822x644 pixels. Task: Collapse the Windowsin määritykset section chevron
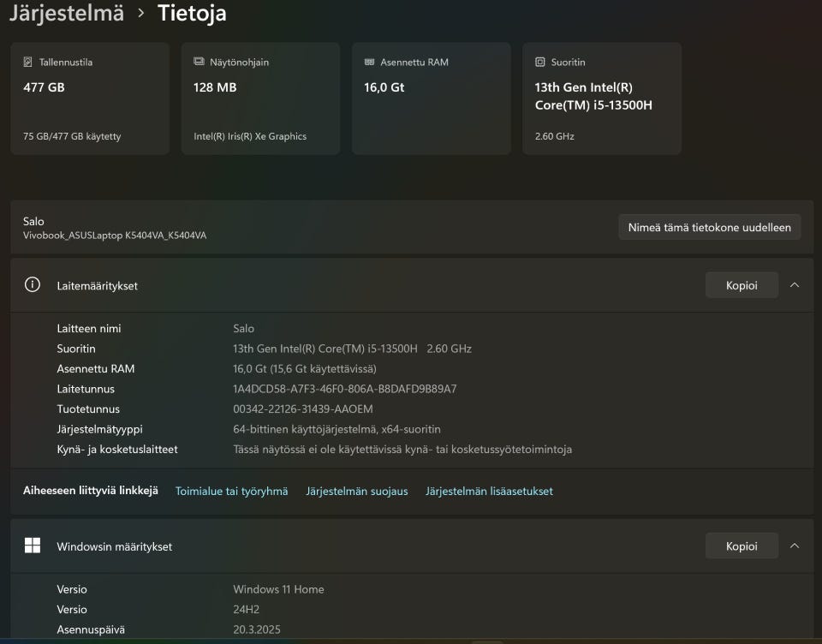click(795, 546)
